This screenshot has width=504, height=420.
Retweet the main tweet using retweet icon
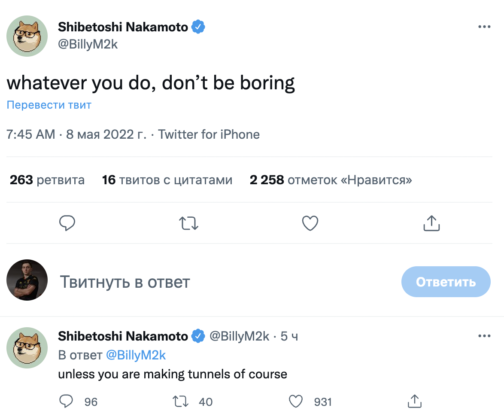188,223
